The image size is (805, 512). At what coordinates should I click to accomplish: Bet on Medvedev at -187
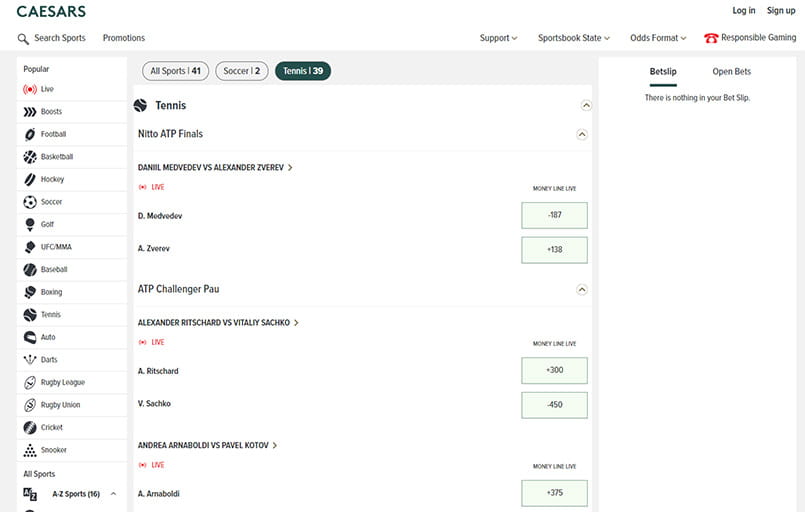[x=554, y=215]
